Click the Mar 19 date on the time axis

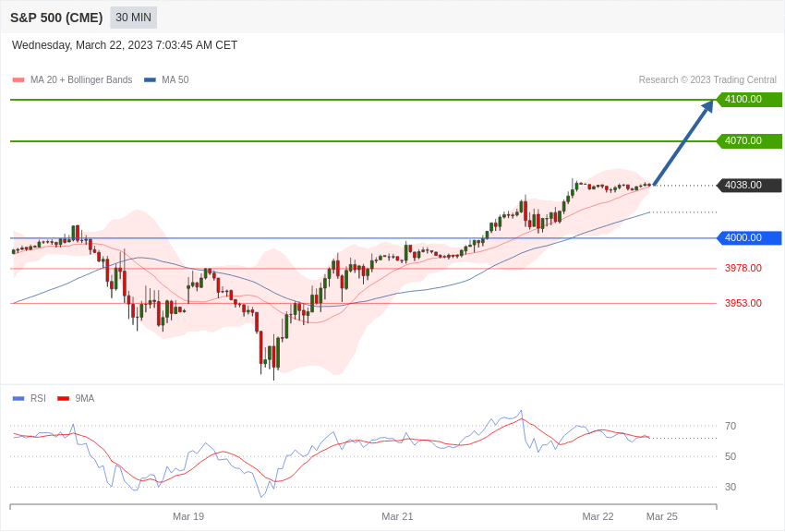188,516
